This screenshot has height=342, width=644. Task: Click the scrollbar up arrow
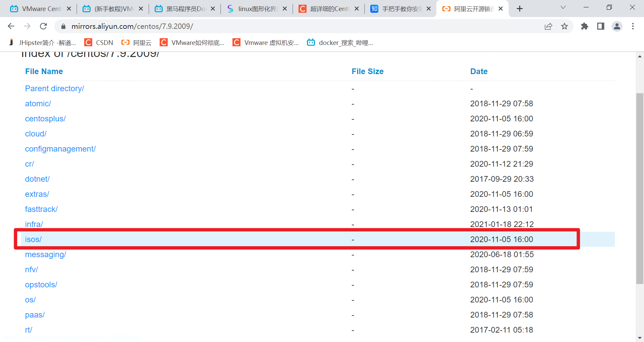[640, 56]
